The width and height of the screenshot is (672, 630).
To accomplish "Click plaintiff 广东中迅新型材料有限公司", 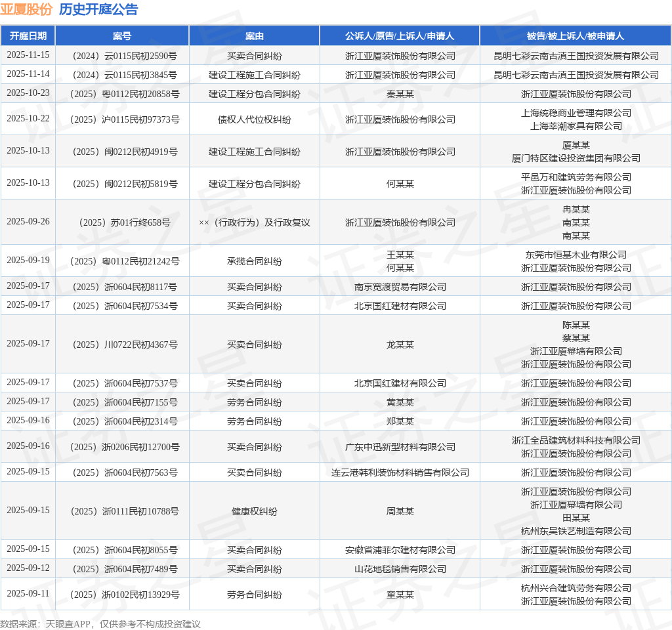I will point(400,446).
